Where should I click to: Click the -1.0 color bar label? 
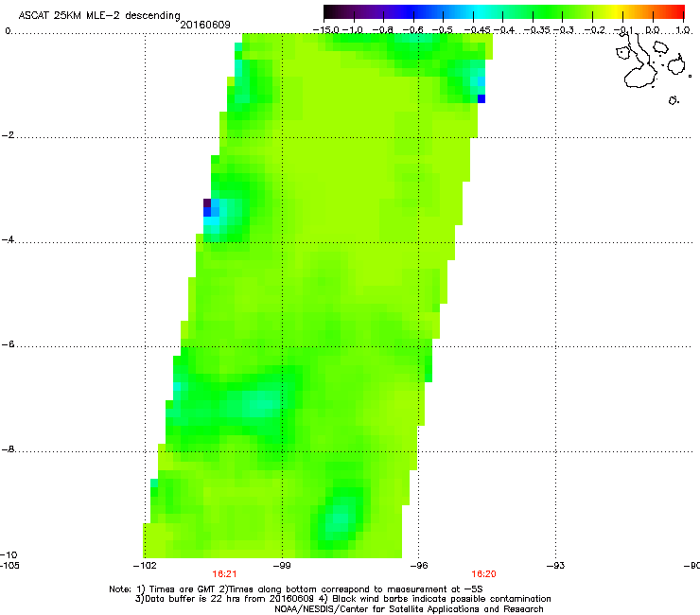(x=353, y=30)
